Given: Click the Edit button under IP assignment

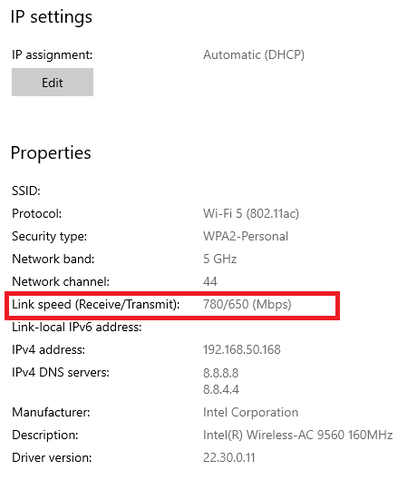Looking at the screenshot, I should [x=52, y=82].
